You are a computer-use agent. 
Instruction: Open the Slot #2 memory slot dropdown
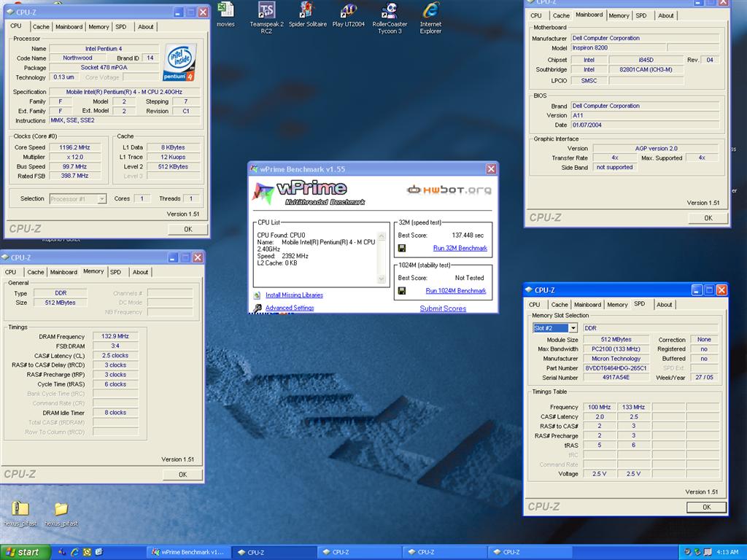pos(573,327)
